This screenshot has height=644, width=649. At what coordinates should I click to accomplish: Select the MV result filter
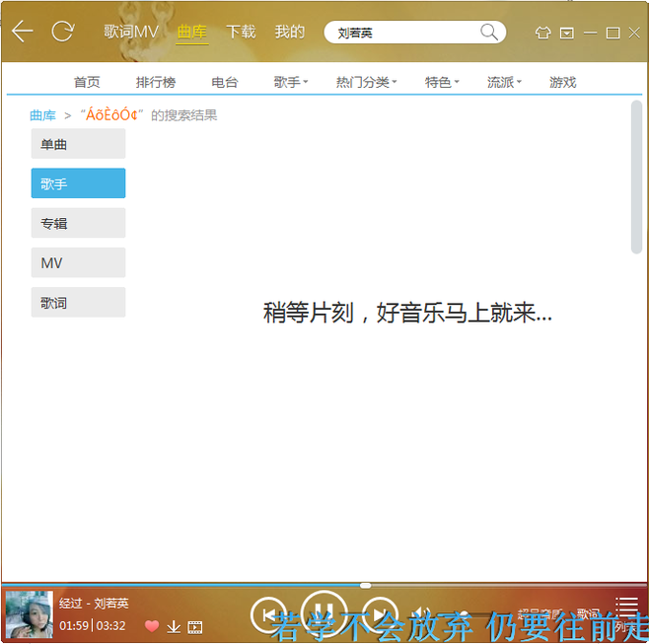[78, 262]
